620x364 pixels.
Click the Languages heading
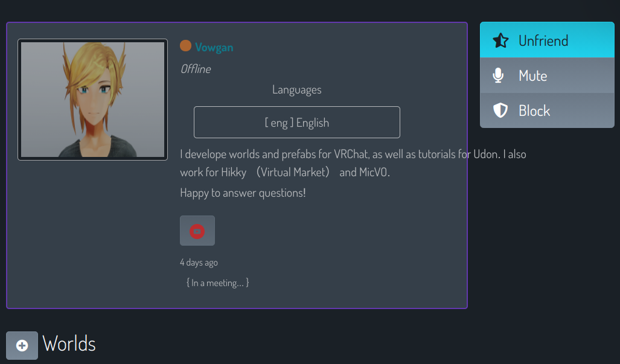point(296,90)
